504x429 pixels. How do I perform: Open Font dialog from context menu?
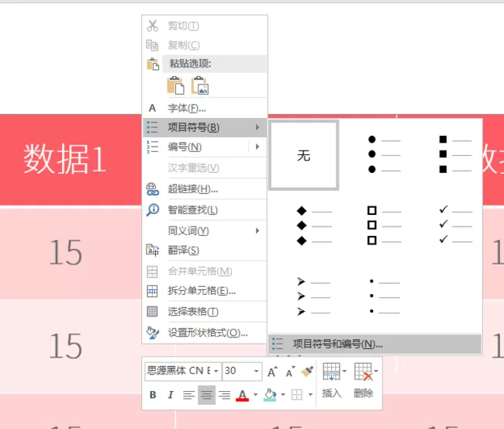pyautogui.click(x=205, y=108)
